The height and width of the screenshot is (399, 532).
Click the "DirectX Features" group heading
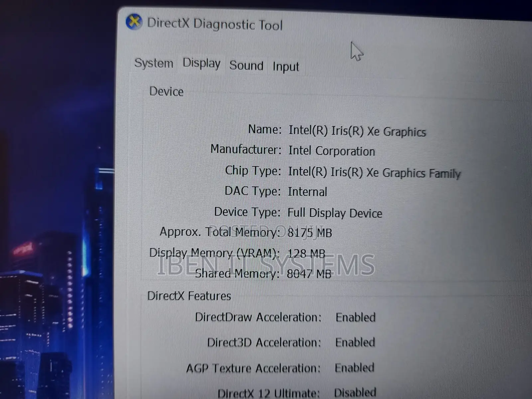189,296
